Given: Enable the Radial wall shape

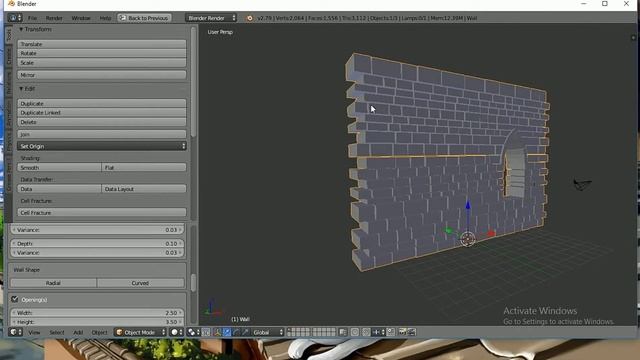Looking at the screenshot, I should [53, 283].
